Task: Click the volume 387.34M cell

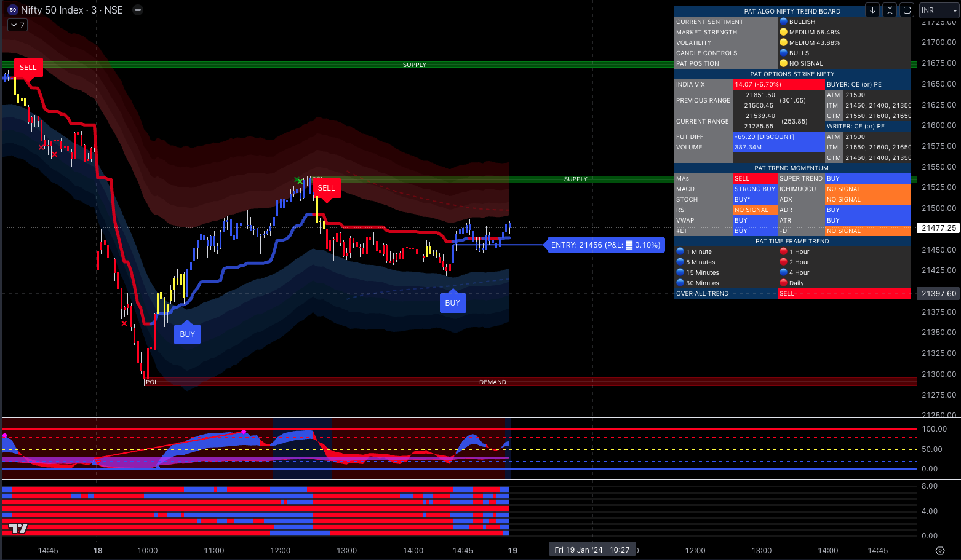Action: [x=778, y=148]
